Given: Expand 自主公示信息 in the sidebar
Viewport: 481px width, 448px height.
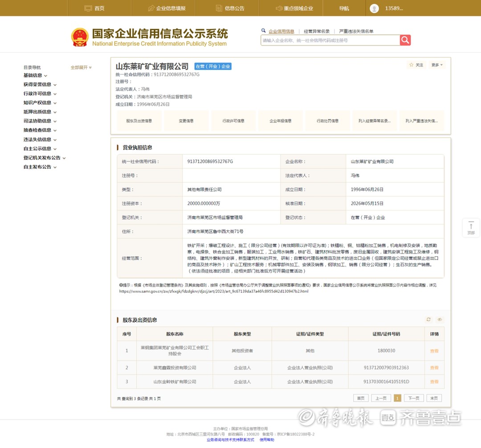Looking at the screenshot, I should coord(40,148).
